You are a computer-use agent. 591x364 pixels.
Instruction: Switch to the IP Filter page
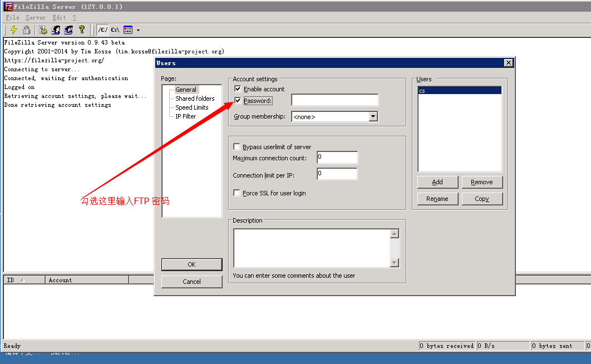(x=186, y=116)
